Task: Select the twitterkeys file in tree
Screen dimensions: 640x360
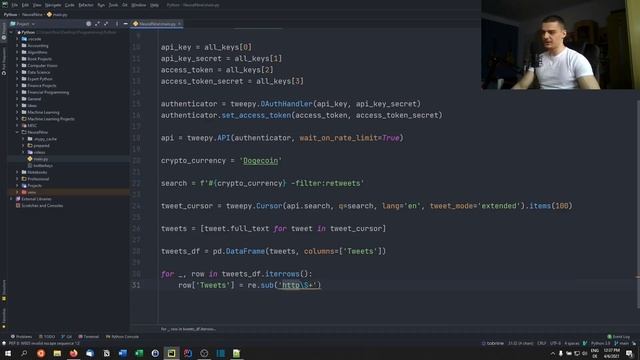Action: [x=43, y=165]
